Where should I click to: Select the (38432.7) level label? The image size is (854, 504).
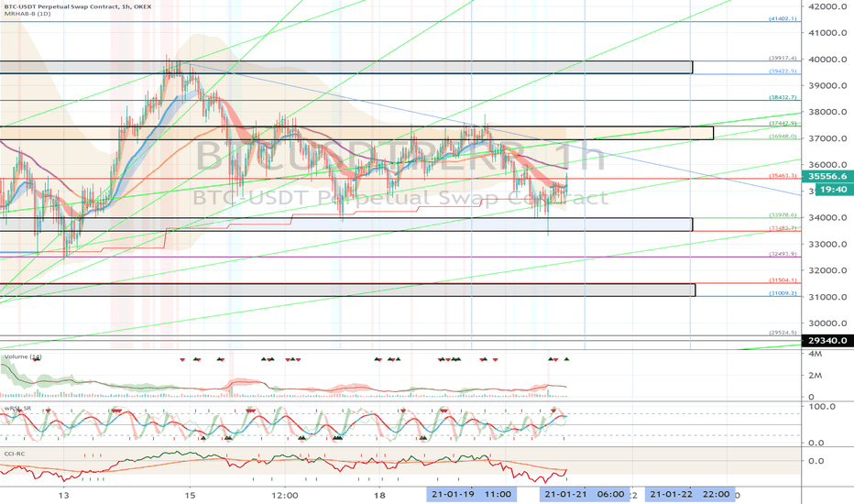click(783, 97)
